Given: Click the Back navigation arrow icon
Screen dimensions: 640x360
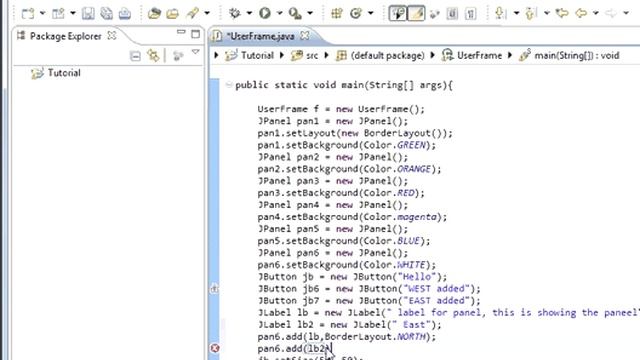Looking at the screenshot, I should (581, 13).
